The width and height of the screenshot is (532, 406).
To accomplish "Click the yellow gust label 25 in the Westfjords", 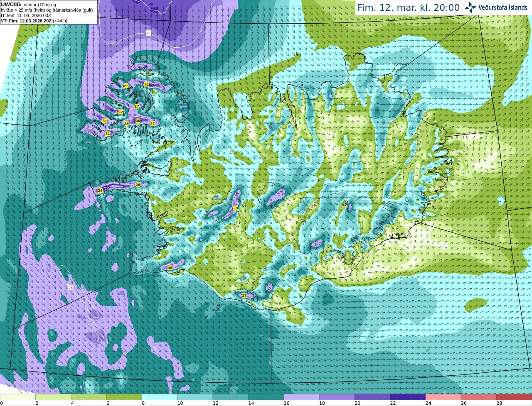I will (126, 86).
